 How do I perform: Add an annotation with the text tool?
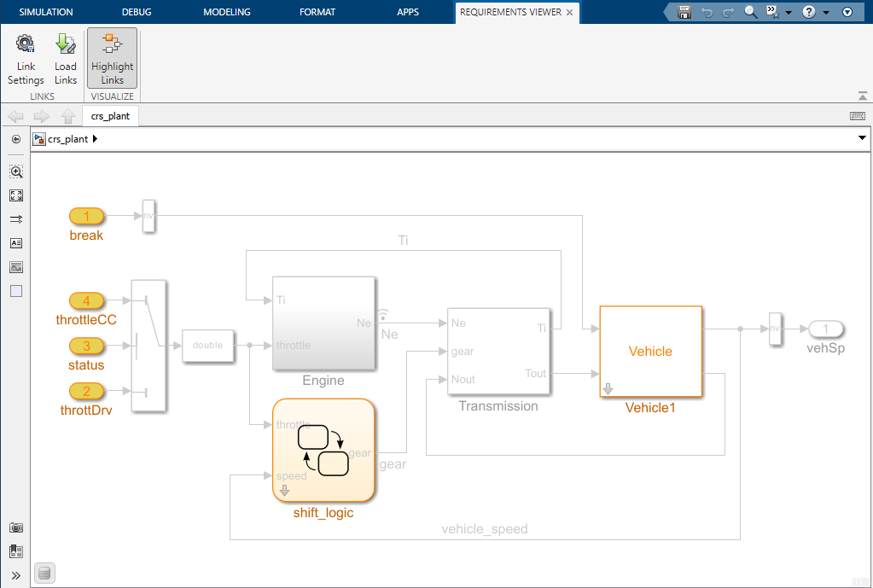pos(16,243)
